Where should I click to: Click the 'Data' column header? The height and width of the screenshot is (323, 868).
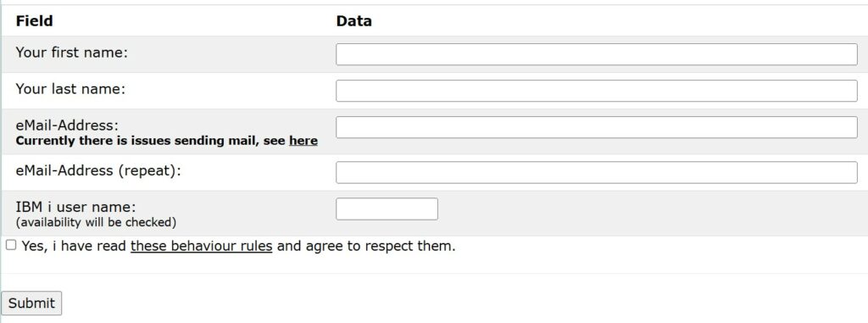(x=353, y=21)
